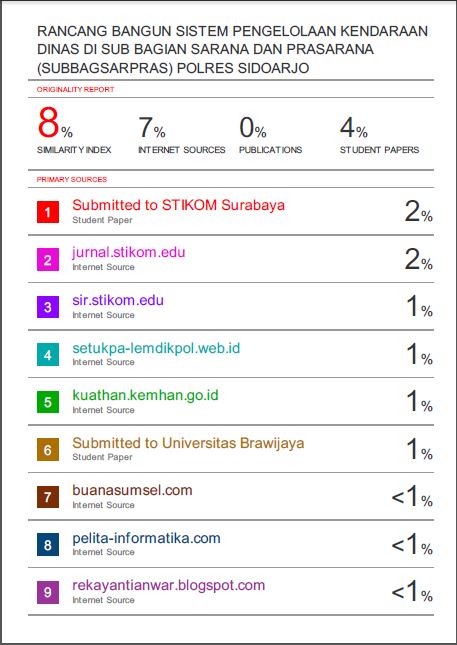The image size is (457, 645).
Task: Click the navy number 8 source badge
Action: tap(48, 545)
